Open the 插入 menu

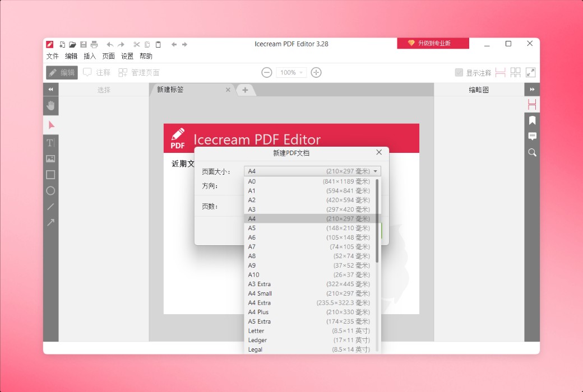pos(89,56)
